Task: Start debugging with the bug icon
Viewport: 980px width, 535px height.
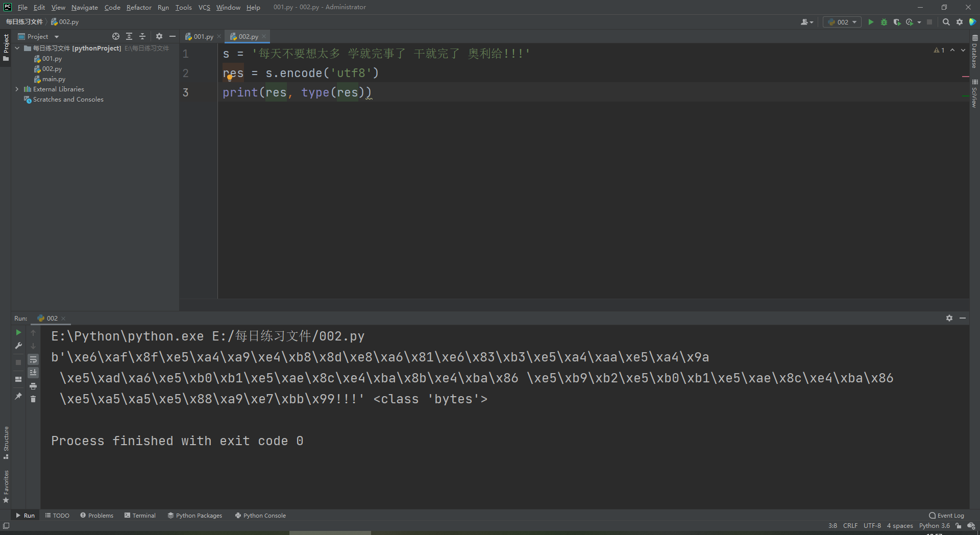Action: coord(884,22)
